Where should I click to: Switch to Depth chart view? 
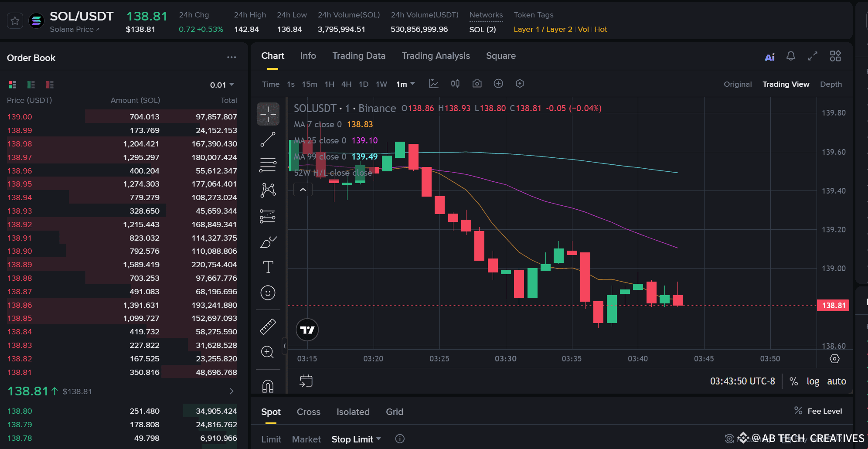click(831, 84)
